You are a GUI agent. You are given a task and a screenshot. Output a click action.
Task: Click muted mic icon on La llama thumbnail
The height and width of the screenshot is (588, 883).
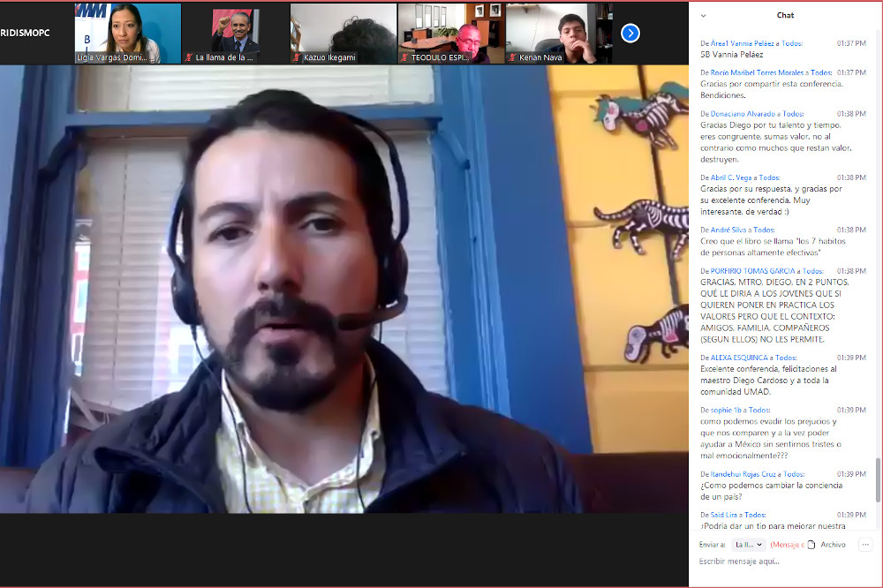189,57
